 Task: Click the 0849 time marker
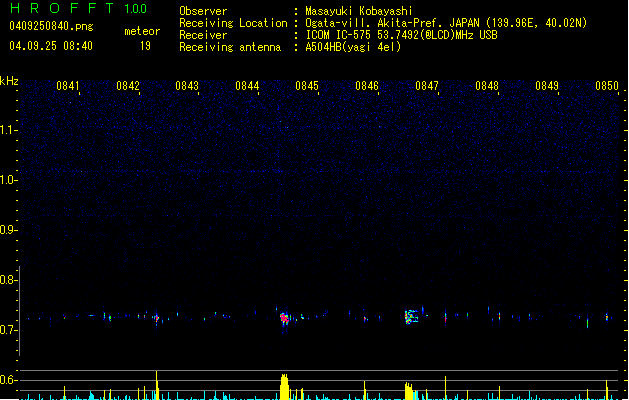point(547,86)
